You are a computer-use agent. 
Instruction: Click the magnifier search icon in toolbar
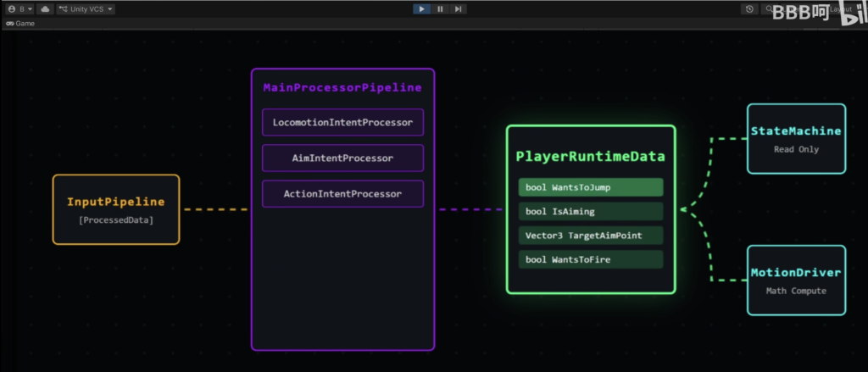768,8
